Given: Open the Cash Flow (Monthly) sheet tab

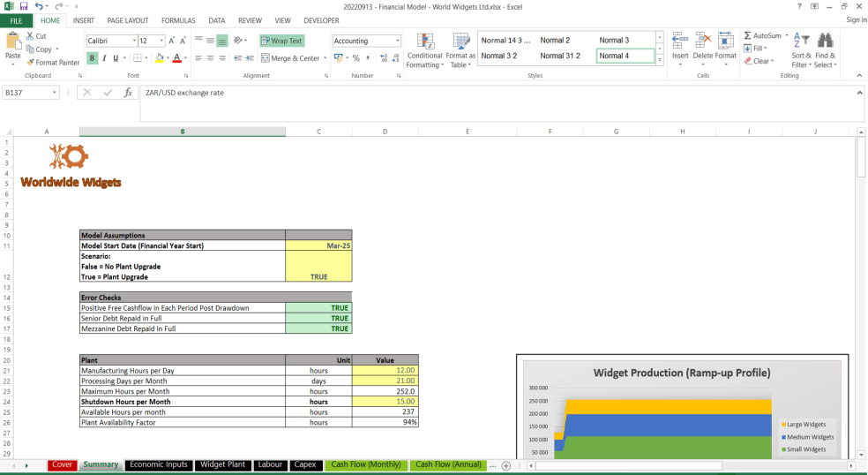Looking at the screenshot, I should click(366, 465).
